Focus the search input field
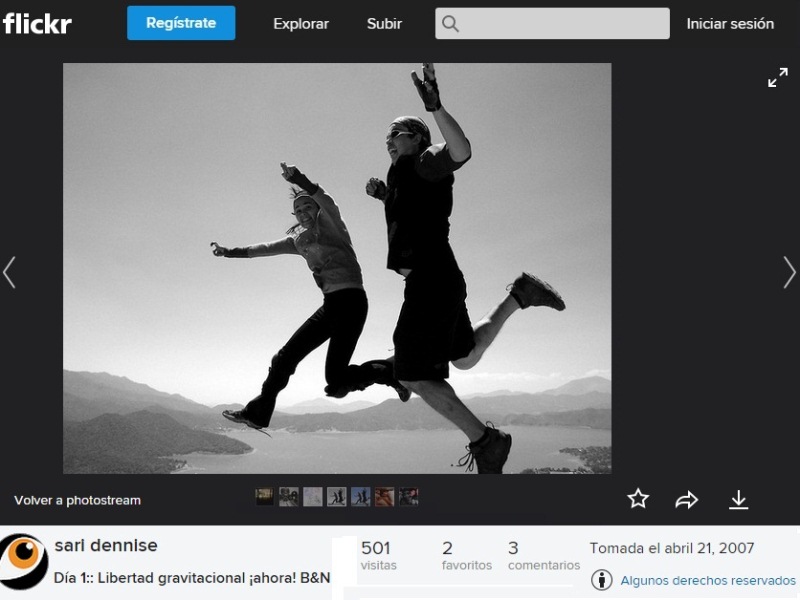Image resolution: width=800 pixels, height=600 pixels. point(553,23)
